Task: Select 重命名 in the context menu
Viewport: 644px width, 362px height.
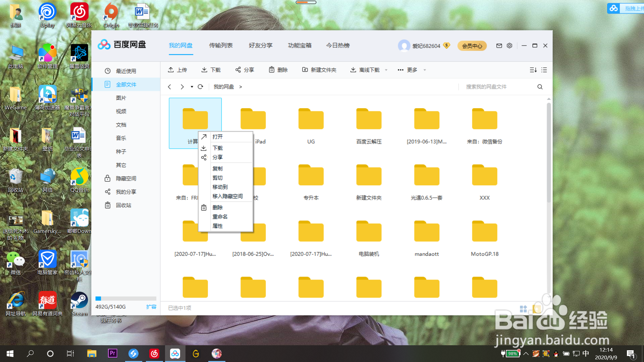Action: pyautogui.click(x=220, y=216)
